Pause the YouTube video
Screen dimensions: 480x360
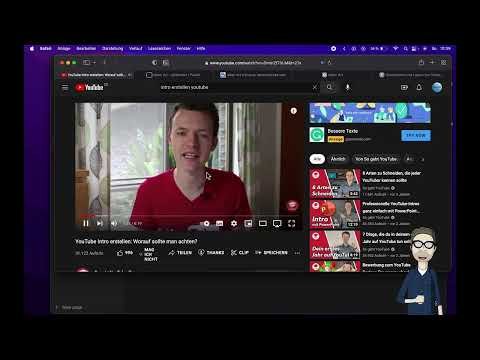[86, 223]
